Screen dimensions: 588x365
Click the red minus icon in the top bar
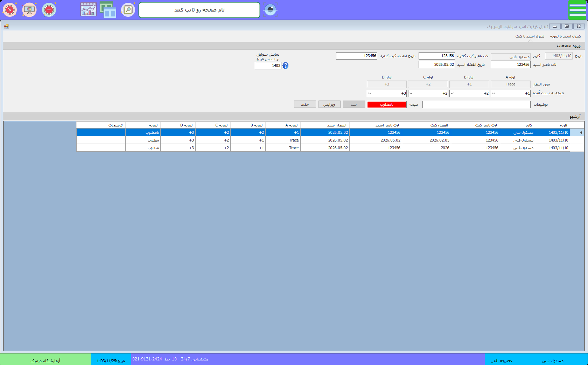[x=49, y=10]
